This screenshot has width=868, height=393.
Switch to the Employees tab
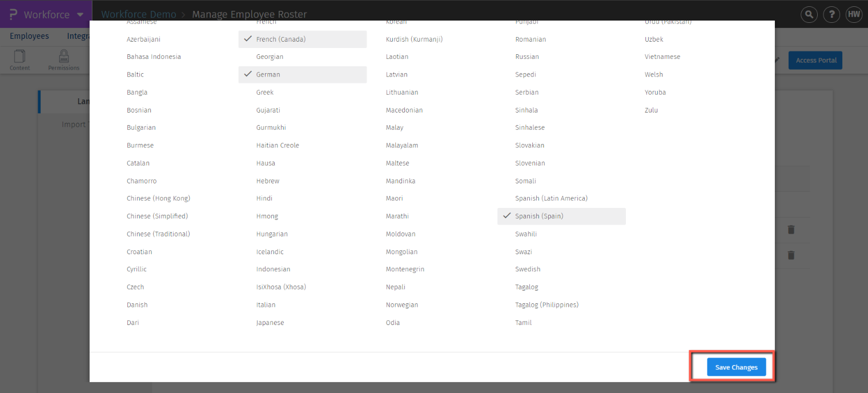pos(29,36)
